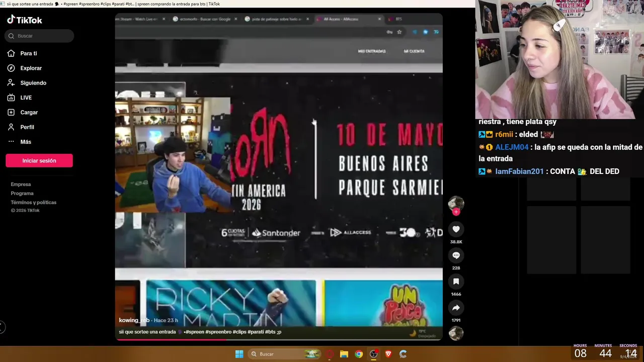644x362 pixels.
Task: Open the spinning sound disc below share
Action: 456,333
